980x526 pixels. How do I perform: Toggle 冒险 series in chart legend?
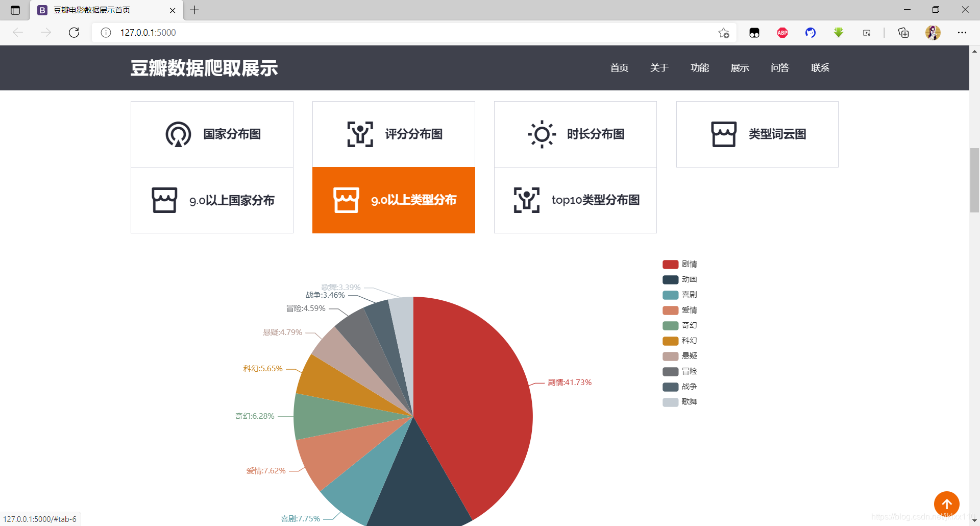pyautogui.click(x=680, y=371)
